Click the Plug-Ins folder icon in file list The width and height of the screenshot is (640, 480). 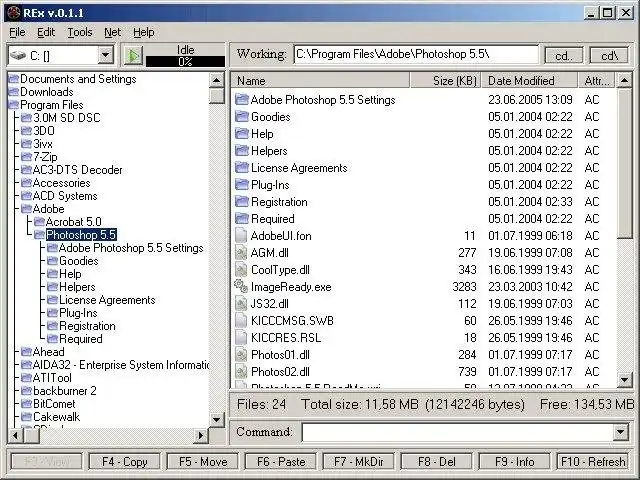(x=242, y=184)
